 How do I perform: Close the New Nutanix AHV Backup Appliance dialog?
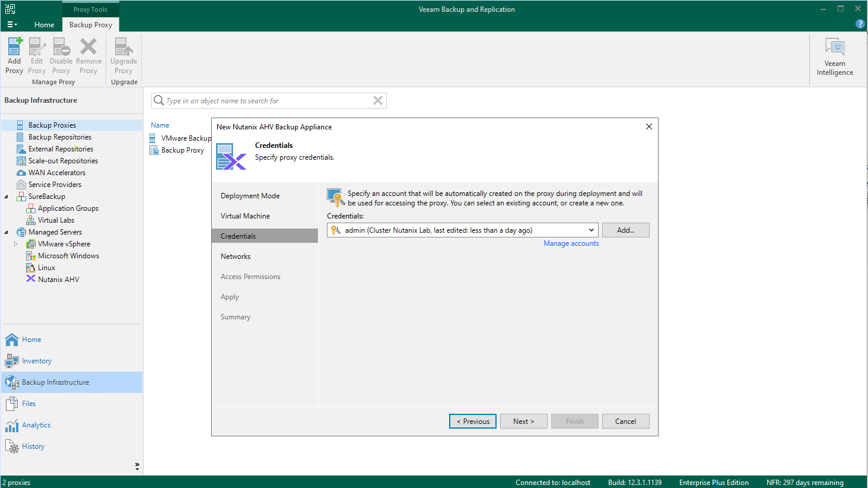tap(649, 126)
